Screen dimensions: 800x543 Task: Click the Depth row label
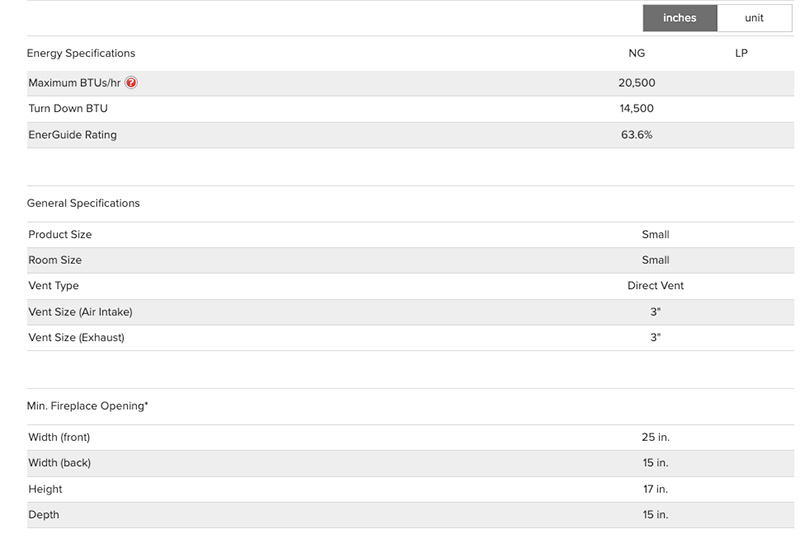click(44, 515)
